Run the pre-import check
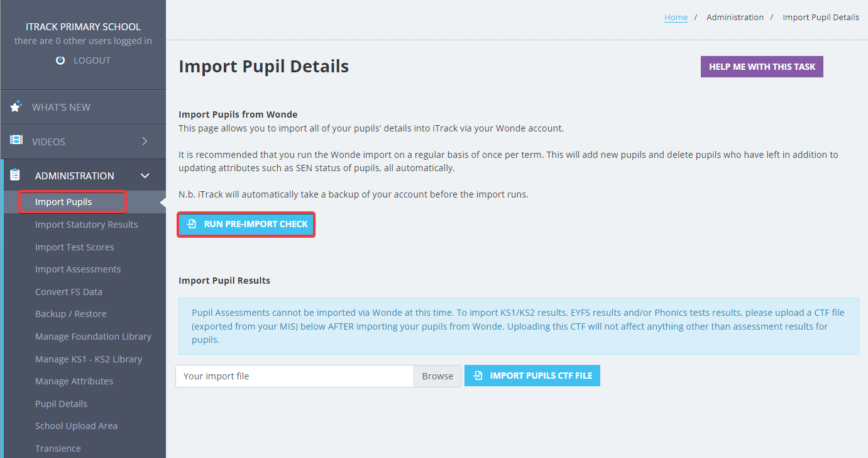 (x=246, y=224)
